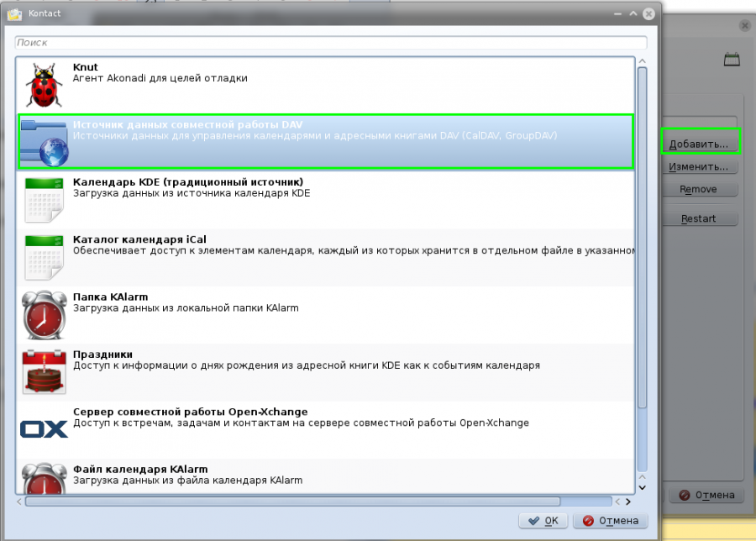Click Отмена in the background window
756x541 pixels.
click(x=706, y=495)
